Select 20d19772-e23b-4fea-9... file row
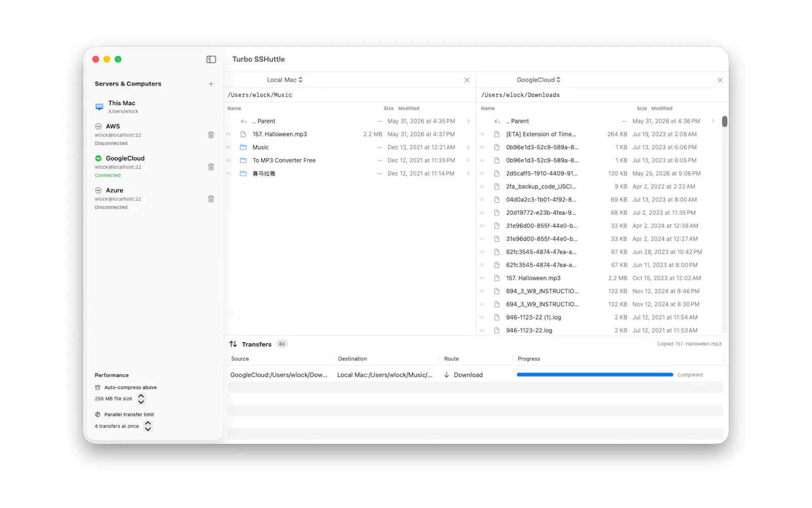The image size is (812, 508). [598, 213]
